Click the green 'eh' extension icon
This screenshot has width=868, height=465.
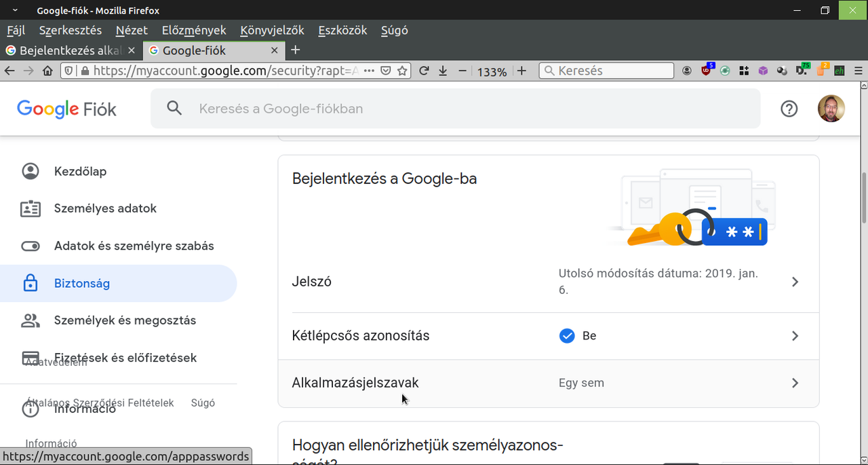click(839, 71)
